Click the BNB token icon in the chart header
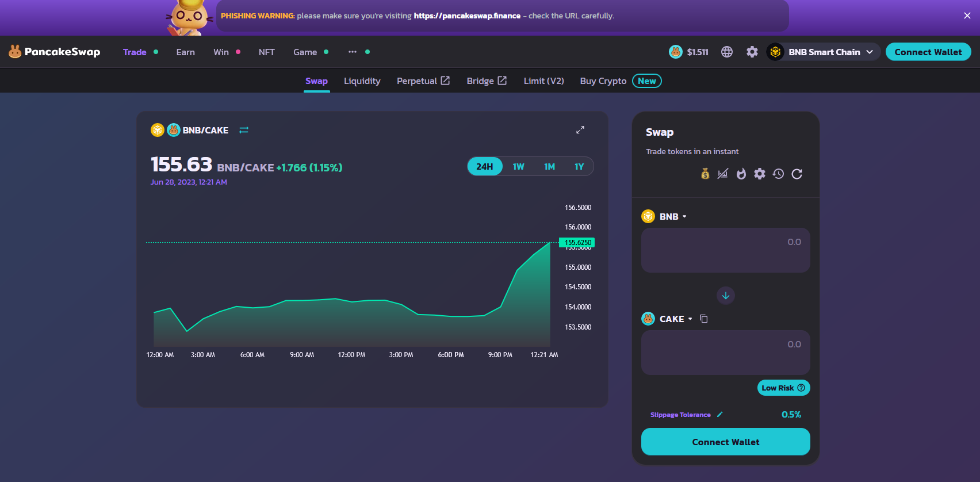980x482 pixels. coord(158,130)
